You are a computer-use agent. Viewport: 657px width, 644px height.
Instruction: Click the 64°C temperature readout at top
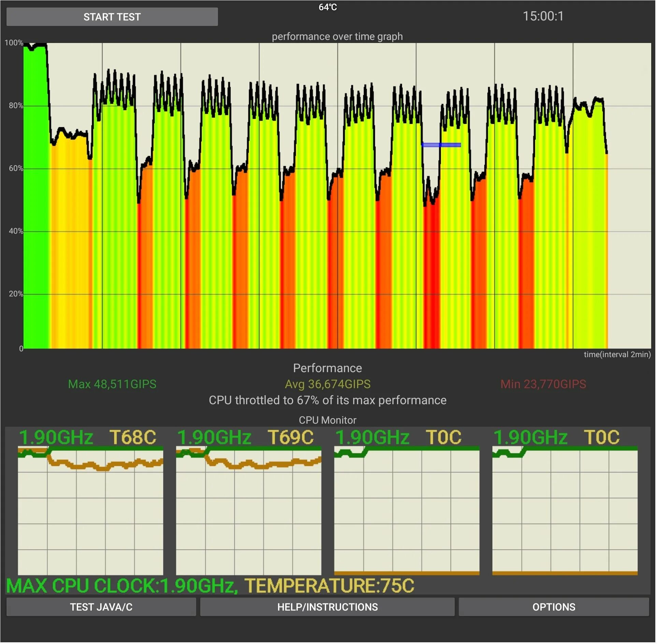(328, 7)
